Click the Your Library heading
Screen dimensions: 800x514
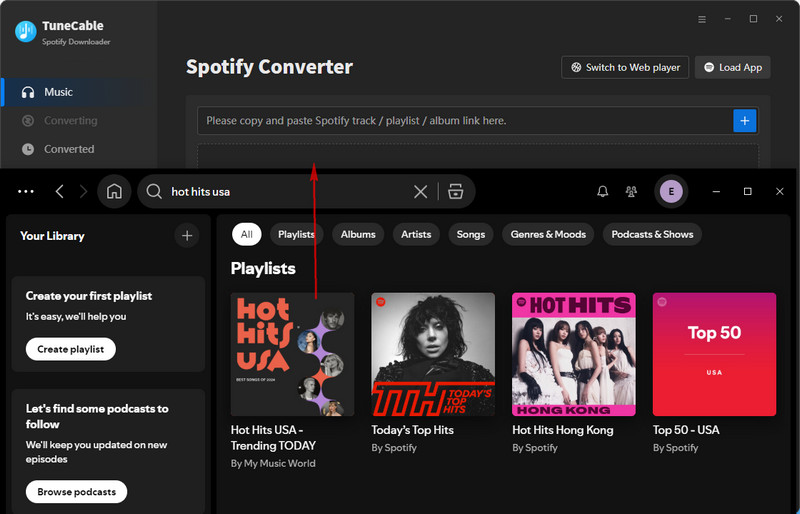[x=52, y=236]
